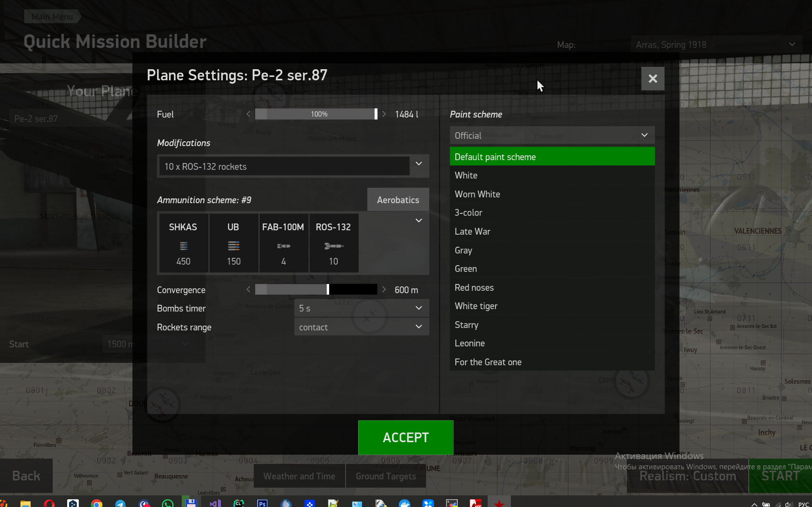The height and width of the screenshot is (507, 812).
Task: Close the Plane Settings dialog with X
Action: (652, 78)
